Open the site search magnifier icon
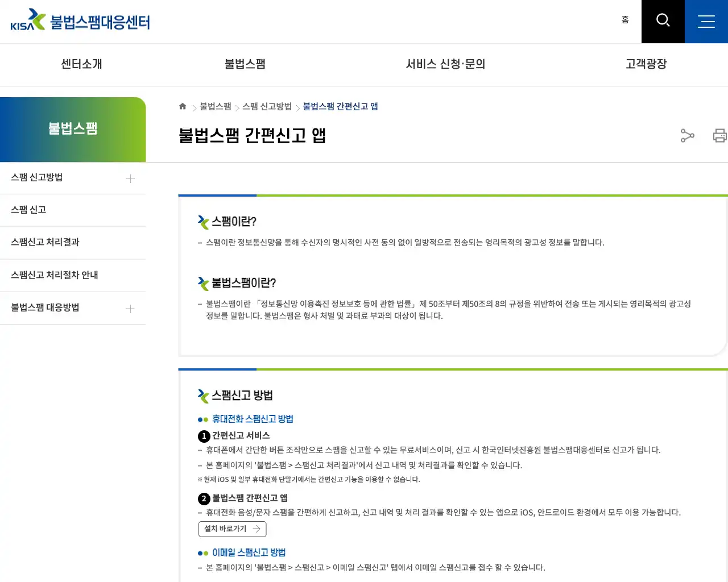The height and width of the screenshot is (582, 728). pyautogui.click(x=663, y=21)
